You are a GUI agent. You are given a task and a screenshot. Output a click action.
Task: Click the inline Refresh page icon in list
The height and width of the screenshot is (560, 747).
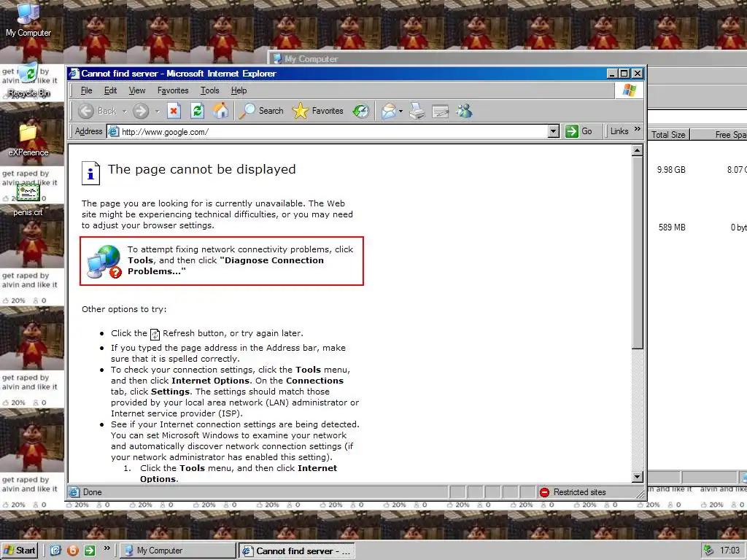(155, 334)
